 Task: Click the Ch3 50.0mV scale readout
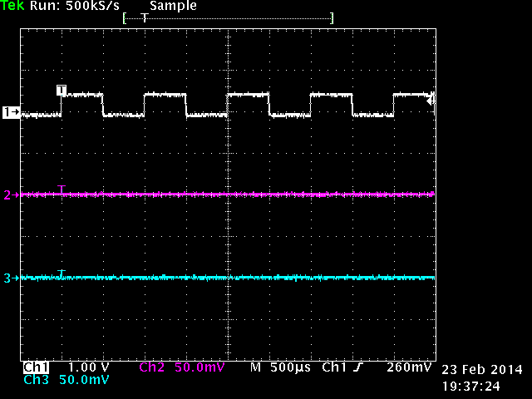[84, 380]
